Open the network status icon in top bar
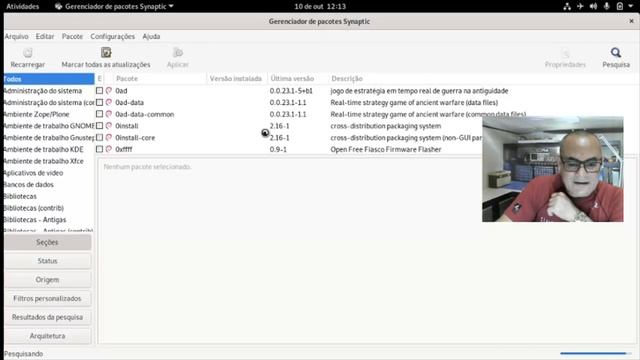 [x=567, y=6]
